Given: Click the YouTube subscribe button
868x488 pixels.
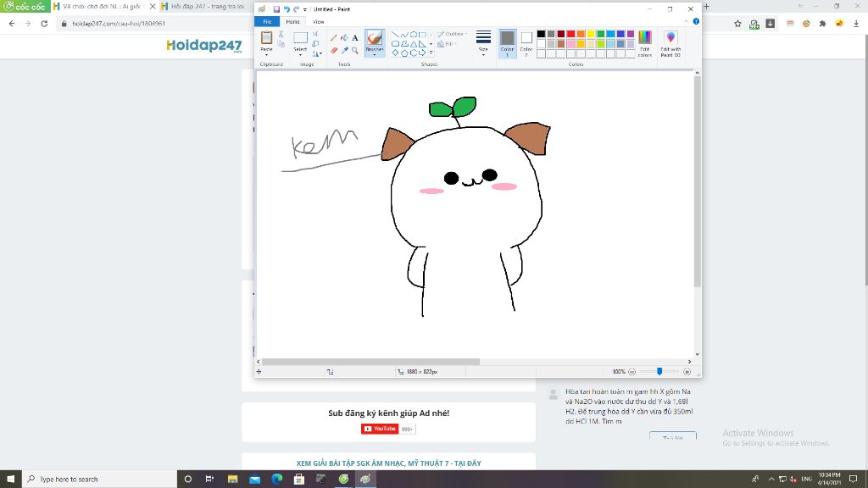Looking at the screenshot, I should point(380,429).
